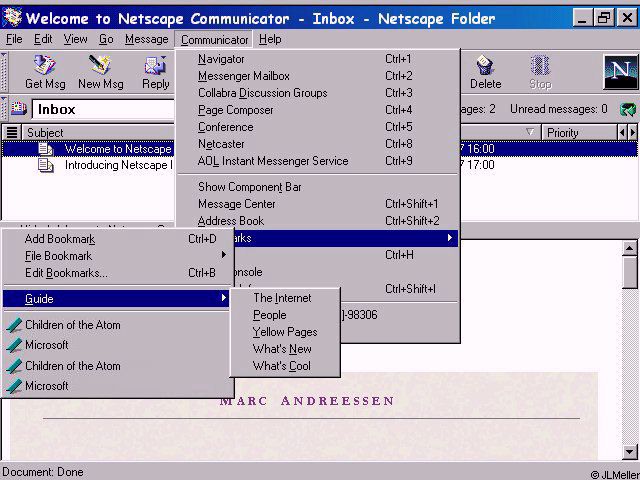Click the Delete trash icon
Viewport: 640px width, 480px height.
[485, 65]
